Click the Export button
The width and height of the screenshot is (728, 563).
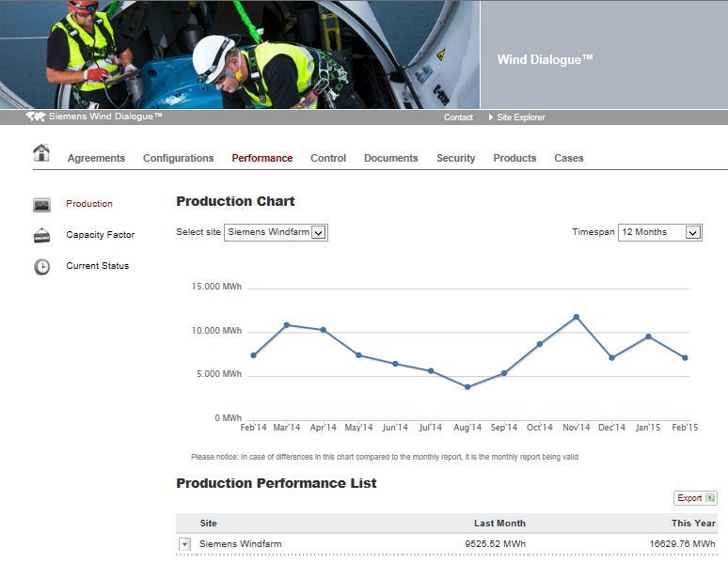pyautogui.click(x=695, y=498)
